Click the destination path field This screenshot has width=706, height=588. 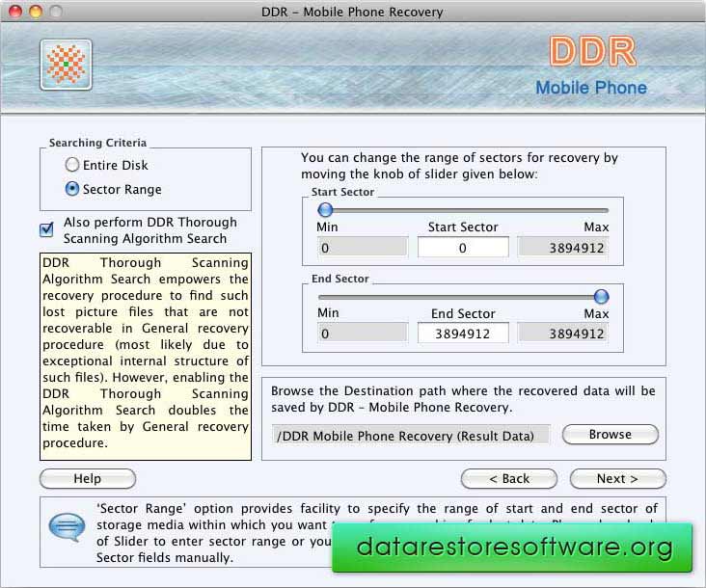click(411, 436)
